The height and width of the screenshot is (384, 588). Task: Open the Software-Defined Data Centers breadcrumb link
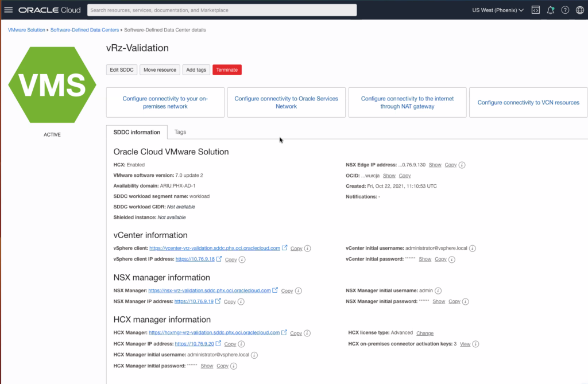(x=86, y=30)
